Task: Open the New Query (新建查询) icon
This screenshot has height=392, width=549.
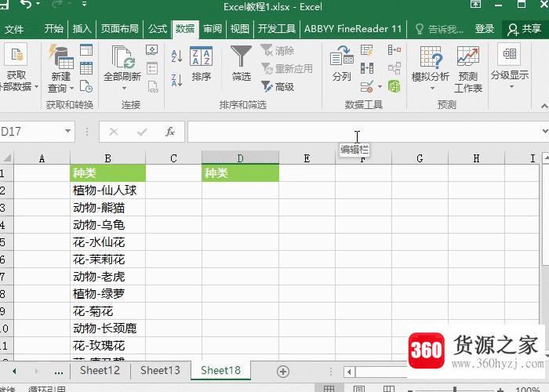Action: click(61, 56)
